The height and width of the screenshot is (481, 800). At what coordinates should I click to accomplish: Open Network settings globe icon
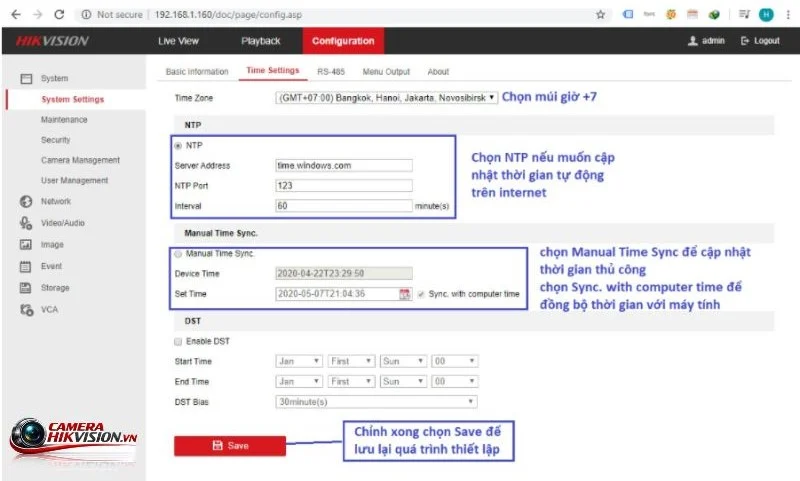(x=26, y=201)
